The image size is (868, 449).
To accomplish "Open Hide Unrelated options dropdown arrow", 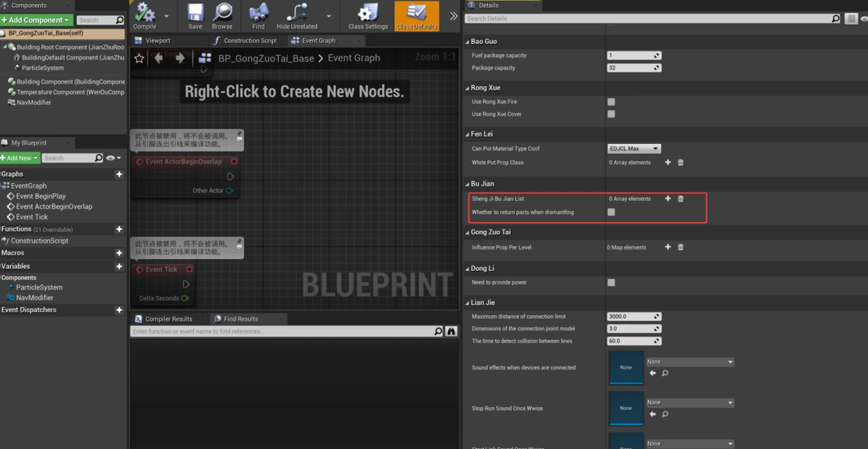I will [x=328, y=16].
